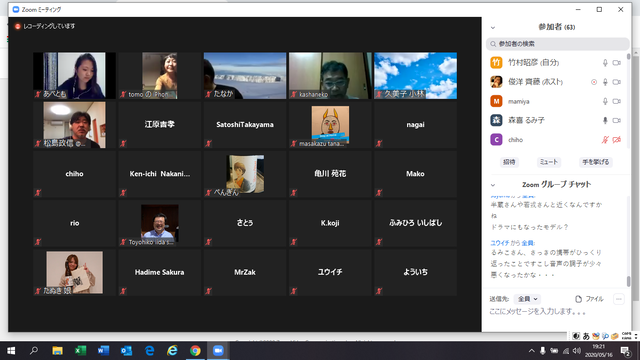Click the recording status icon at top left
The image size is (640, 360).
pos(18,26)
